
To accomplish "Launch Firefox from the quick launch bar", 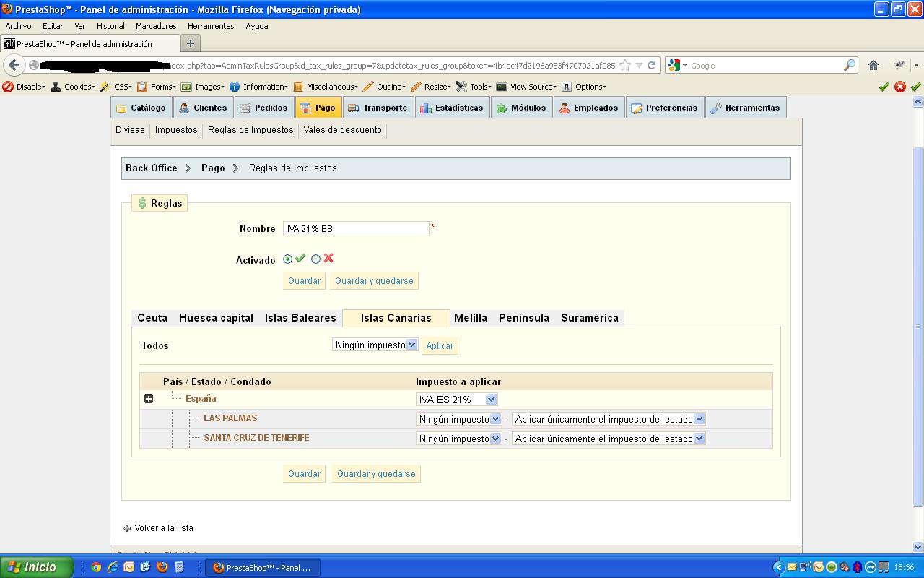I will (162, 567).
